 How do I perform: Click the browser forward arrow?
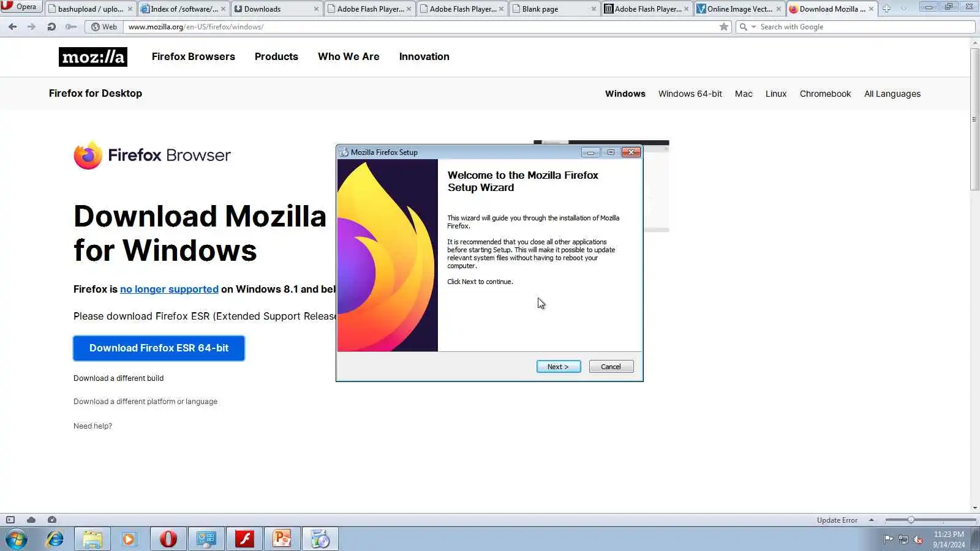coord(31,27)
